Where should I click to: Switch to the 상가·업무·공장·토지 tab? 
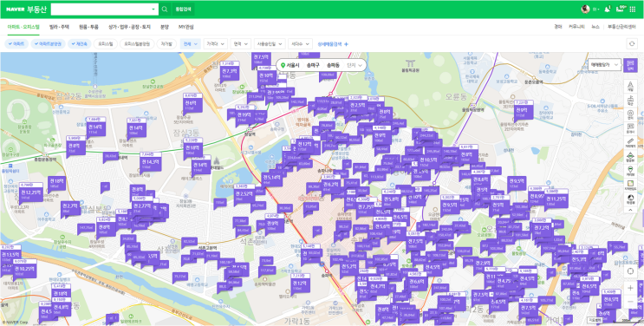pyautogui.click(x=129, y=27)
